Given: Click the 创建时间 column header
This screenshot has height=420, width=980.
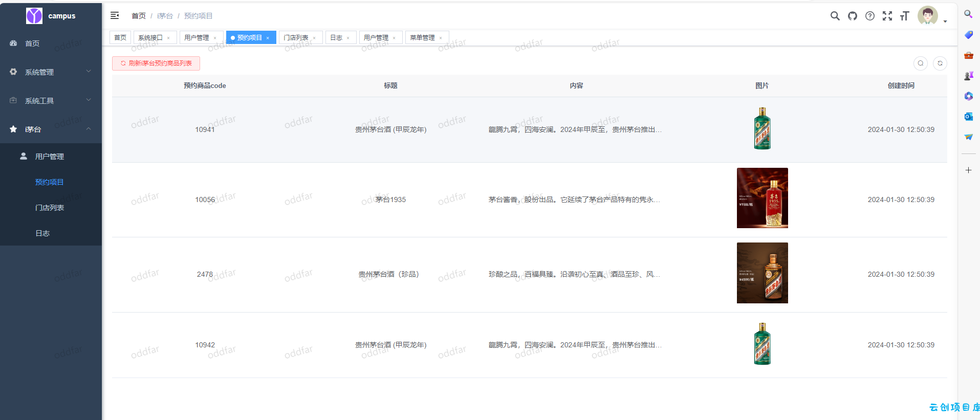Looking at the screenshot, I should [901, 86].
